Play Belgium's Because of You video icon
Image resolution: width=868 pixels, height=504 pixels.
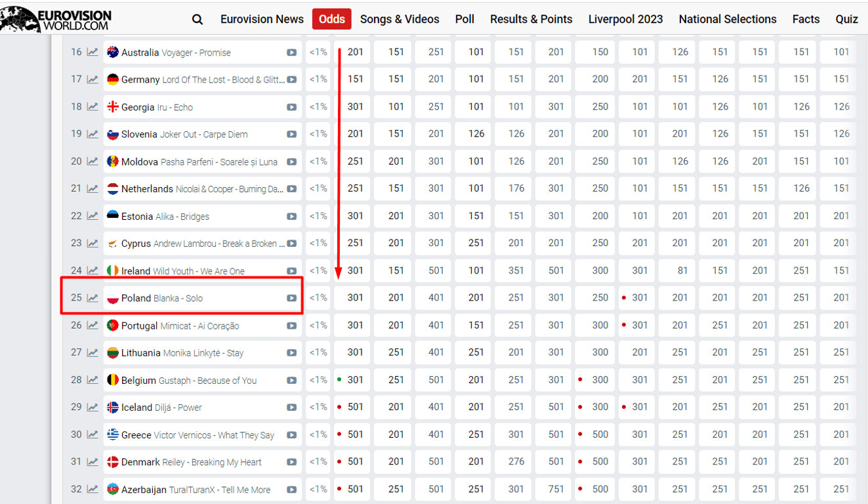[291, 380]
